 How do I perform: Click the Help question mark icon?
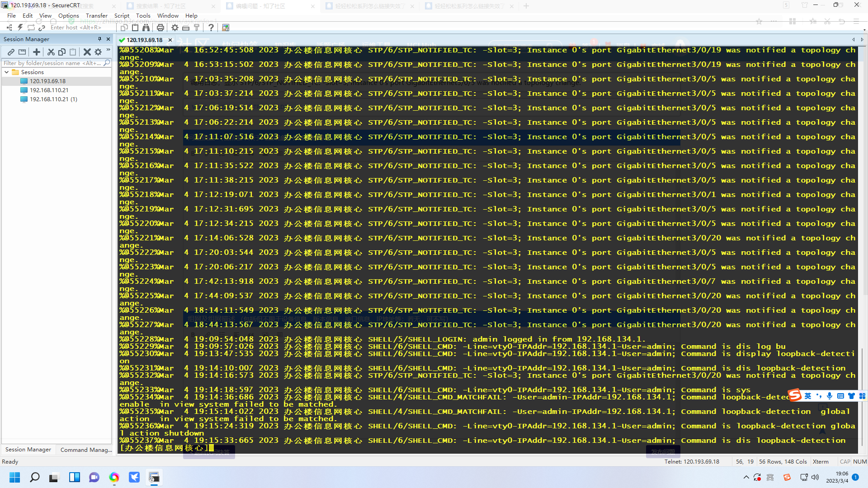(211, 28)
